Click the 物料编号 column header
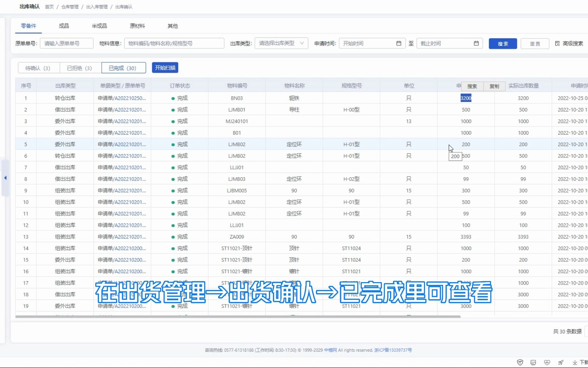 tap(237, 86)
